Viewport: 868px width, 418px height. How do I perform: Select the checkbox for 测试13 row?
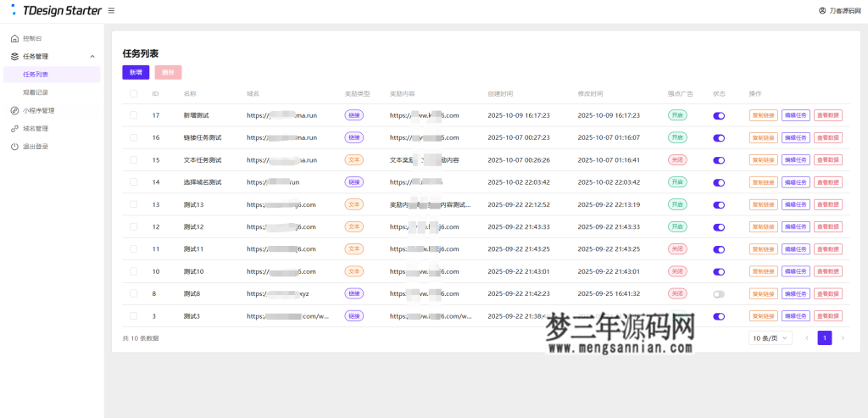(x=133, y=204)
